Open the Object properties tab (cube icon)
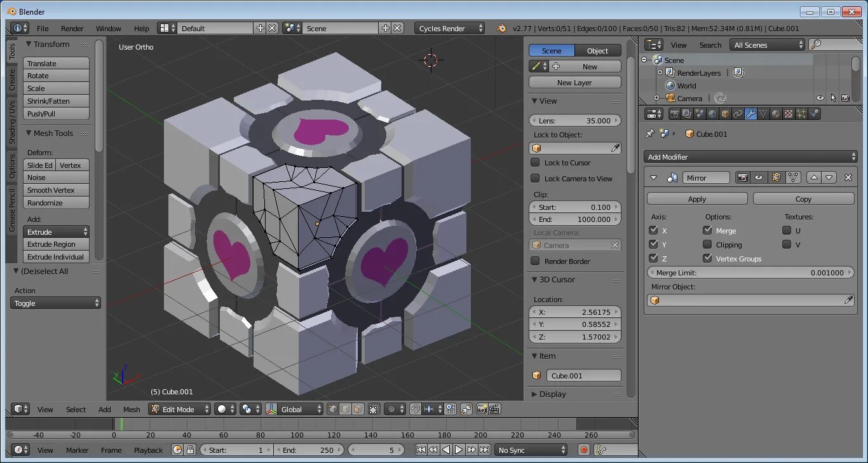 pyautogui.click(x=725, y=114)
